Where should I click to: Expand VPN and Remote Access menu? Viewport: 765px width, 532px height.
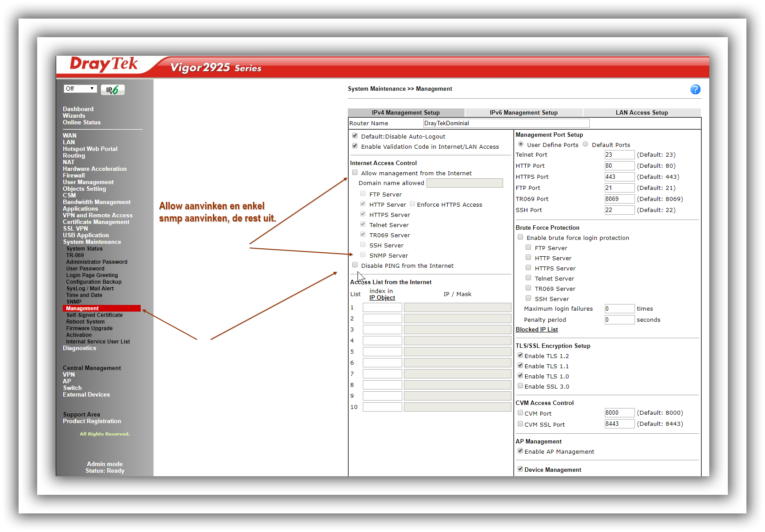pyautogui.click(x=97, y=215)
